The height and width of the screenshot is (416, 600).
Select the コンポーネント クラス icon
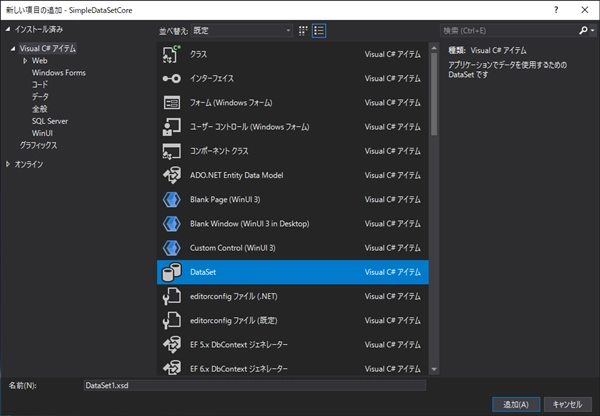[171, 151]
